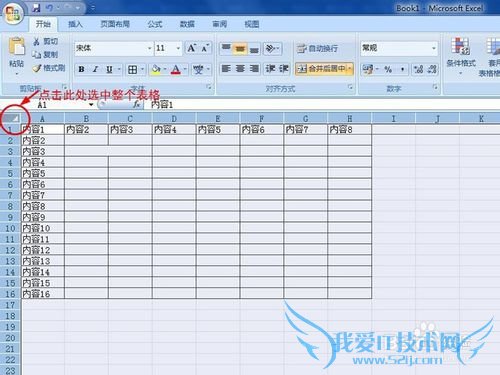Save the workbook from quick access toolbar
500x375 pixels.
[36, 8]
